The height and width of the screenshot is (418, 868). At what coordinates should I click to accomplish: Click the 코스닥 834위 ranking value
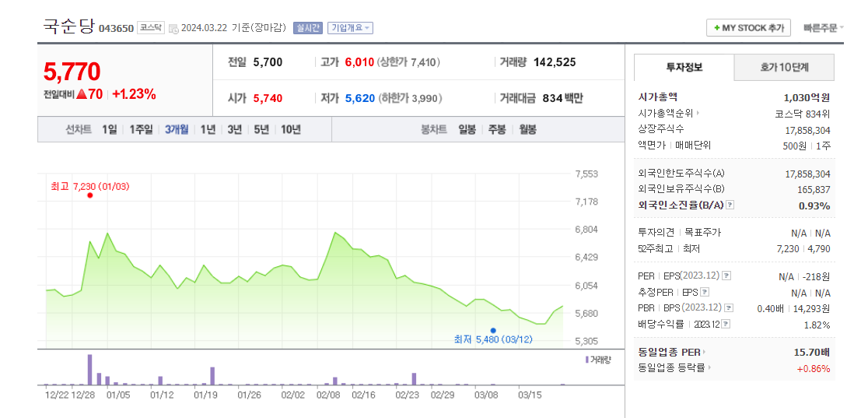click(x=803, y=114)
